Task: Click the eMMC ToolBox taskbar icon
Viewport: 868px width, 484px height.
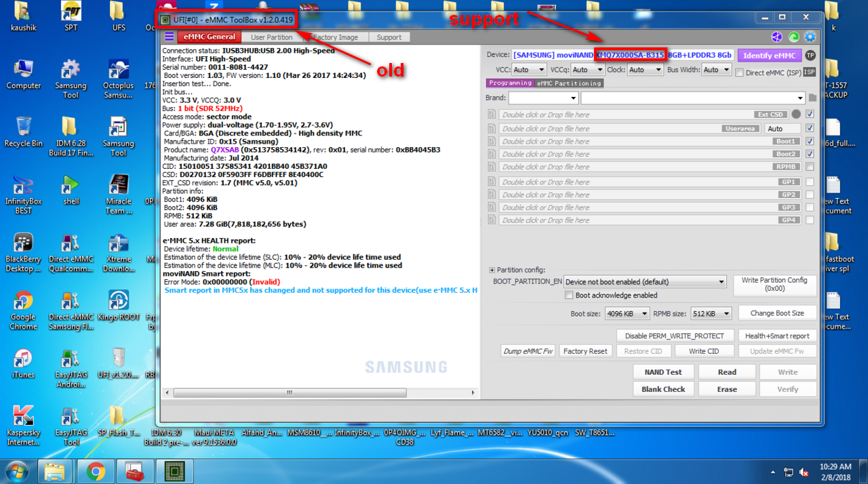Action: pyautogui.click(x=174, y=471)
